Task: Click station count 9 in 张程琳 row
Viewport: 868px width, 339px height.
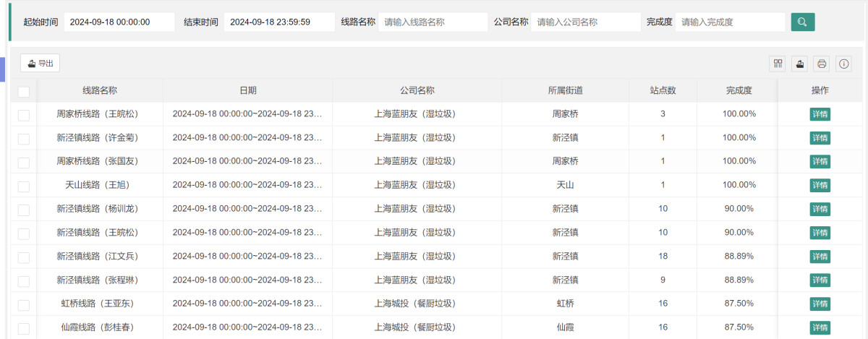Action: (x=663, y=280)
